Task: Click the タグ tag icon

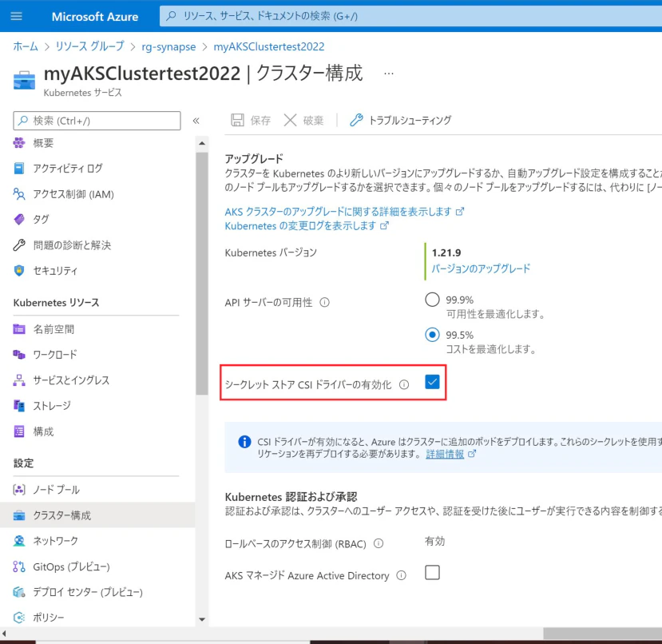Action: (x=19, y=219)
